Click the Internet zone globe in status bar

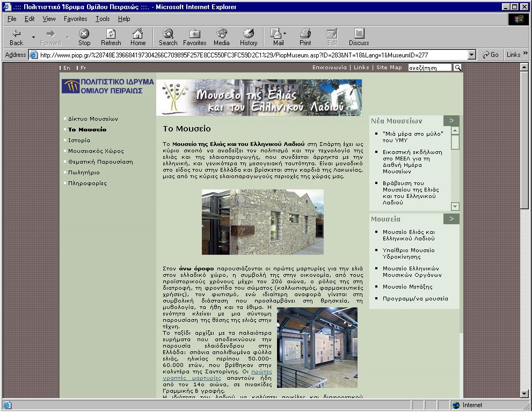(456, 405)
